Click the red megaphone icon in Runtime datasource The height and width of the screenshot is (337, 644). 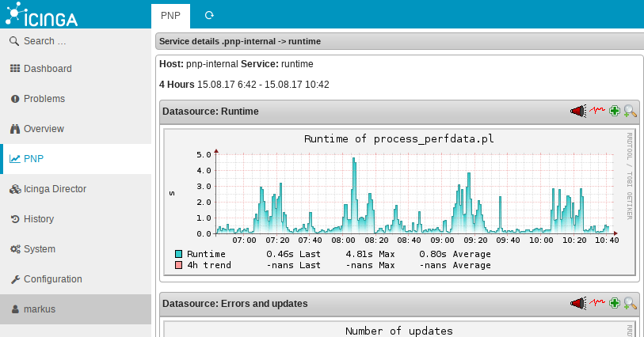pos(578,111)
